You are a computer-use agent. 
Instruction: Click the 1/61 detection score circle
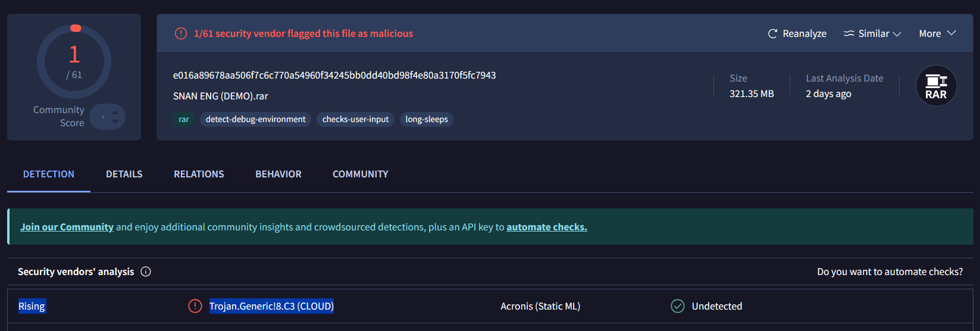coord(74,62)
